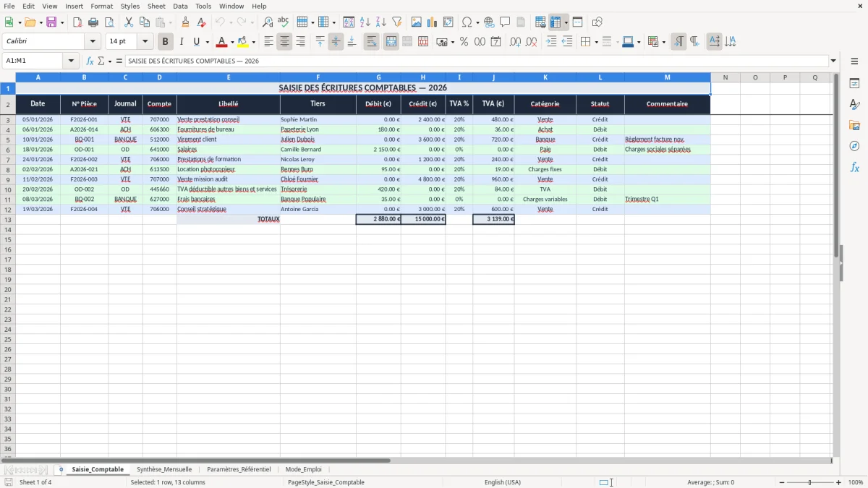The width and height of the screenshot is (868, 488).
Task: Click the Insert Pivot Table icon
Action: coord(448,22)
